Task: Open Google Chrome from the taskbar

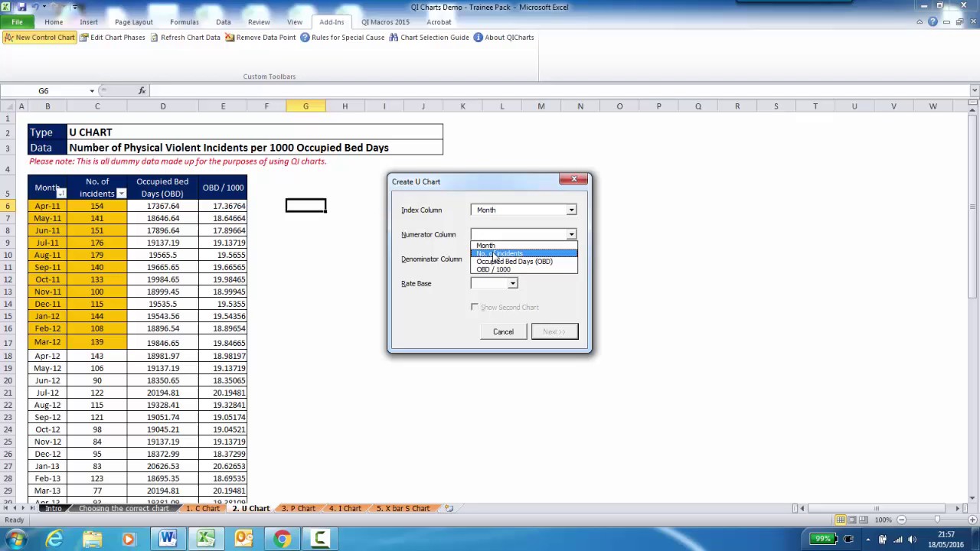Action: (282, 540)
